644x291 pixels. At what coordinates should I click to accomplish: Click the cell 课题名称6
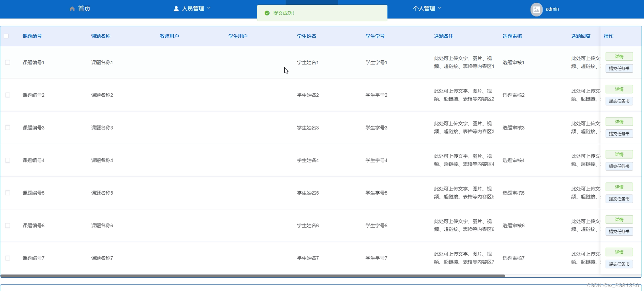[102, 225]
